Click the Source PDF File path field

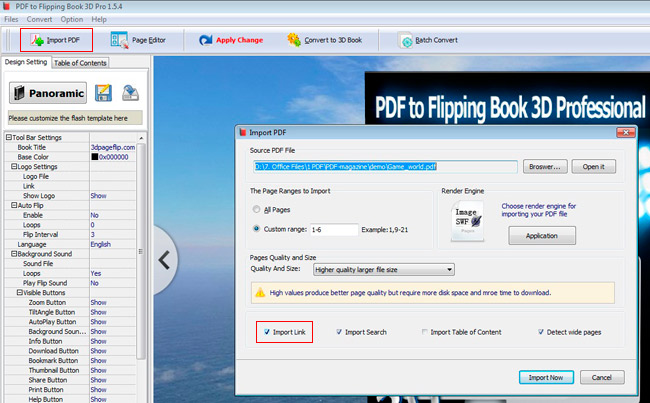(385, 167)
